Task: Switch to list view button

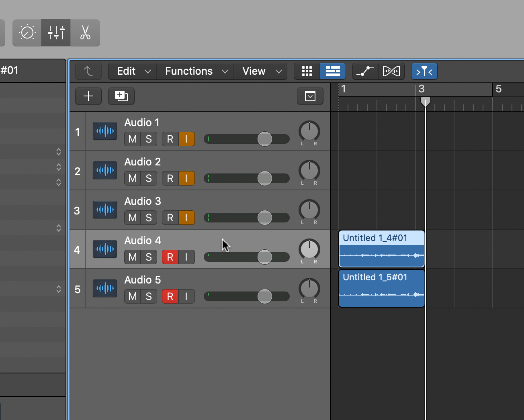Action: (x=333, y=71)
